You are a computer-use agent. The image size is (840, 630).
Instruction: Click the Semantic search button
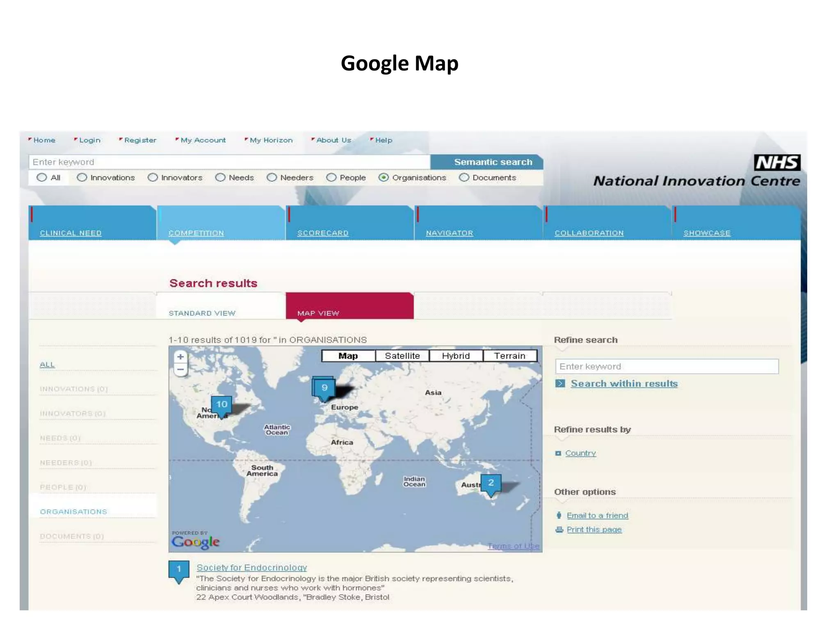493,162
